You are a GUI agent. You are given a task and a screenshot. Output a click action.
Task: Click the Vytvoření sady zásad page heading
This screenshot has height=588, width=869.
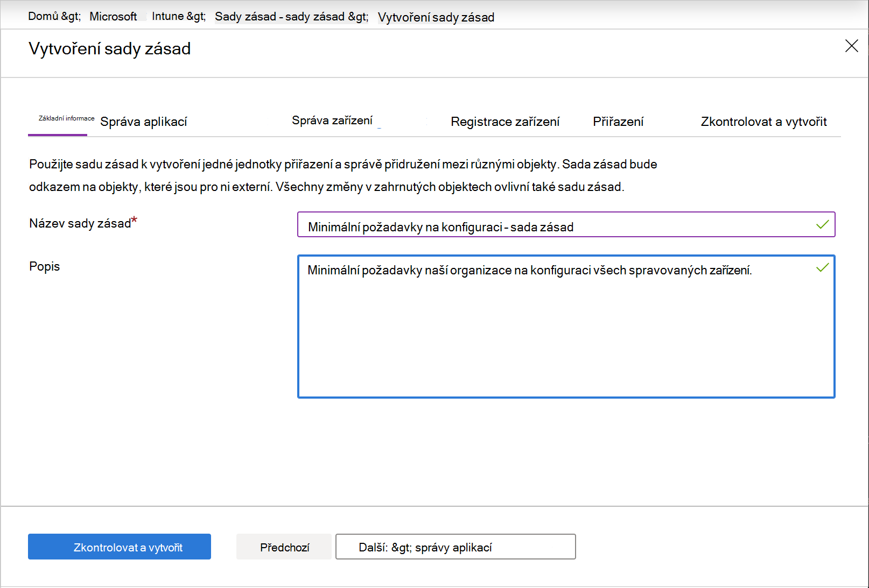pos(110,48)
